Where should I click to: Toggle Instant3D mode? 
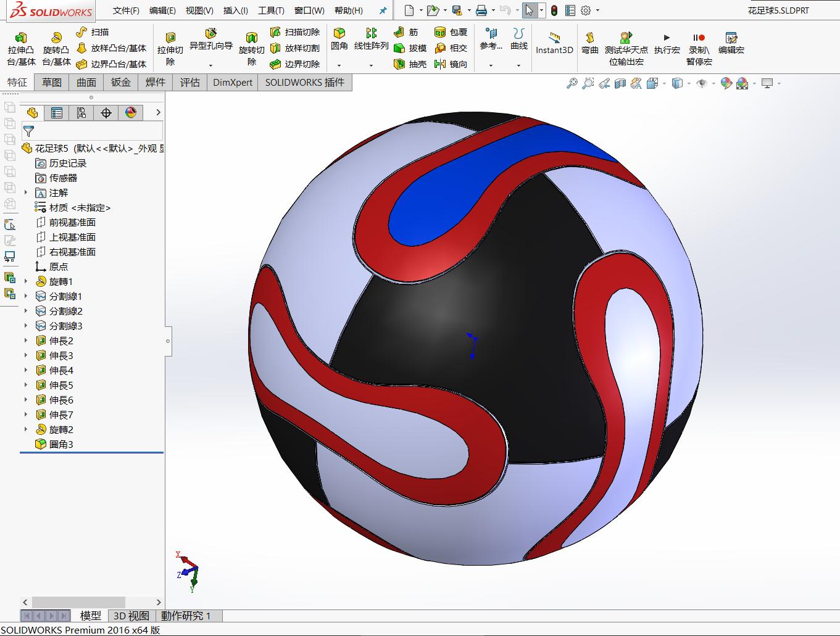pyautogui.click(x=554, y=43)
